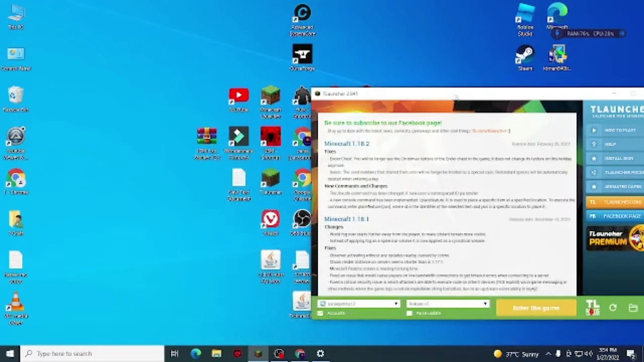644x362 pixels.
Task: Select the Animated Capes sidebar item
Action: [x=615, y=187]
